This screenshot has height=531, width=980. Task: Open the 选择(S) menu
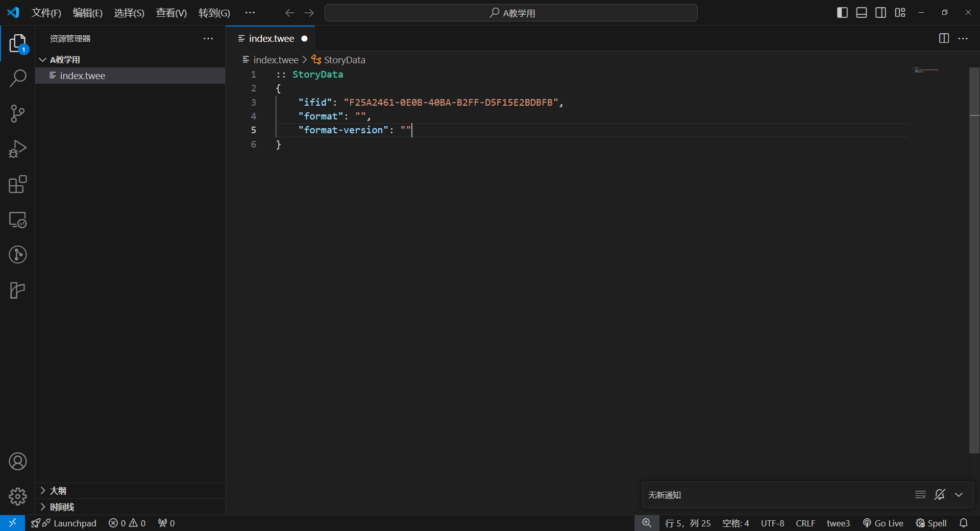click(129, 13)
